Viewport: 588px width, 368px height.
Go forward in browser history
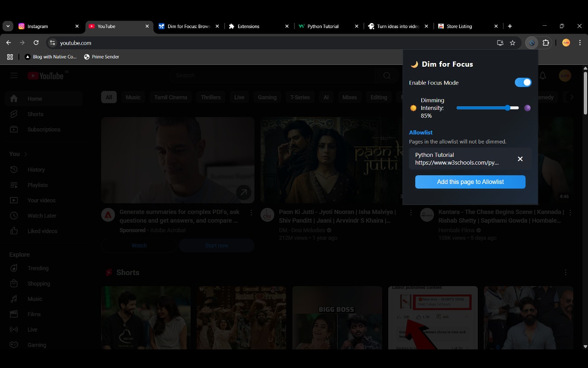coord(22,43)
